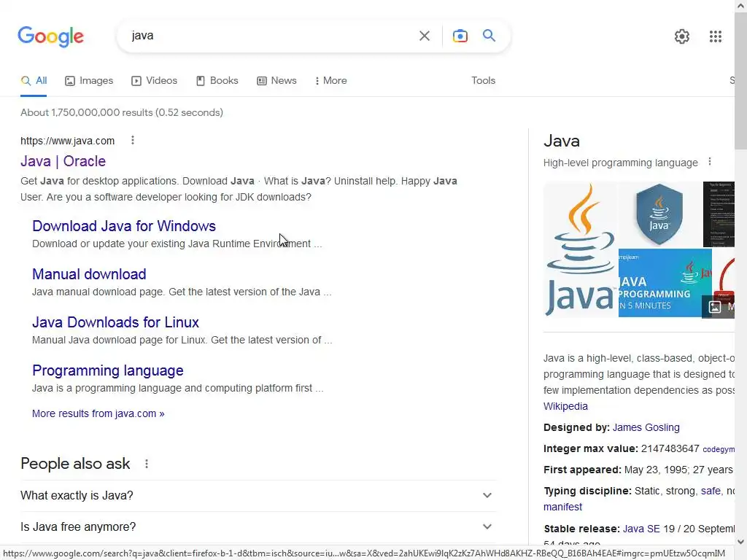Image resolution: width=747 pixels, height=560 pixels.
Task: Click the https://www.java.com URL text
Action: pos(68,141)
